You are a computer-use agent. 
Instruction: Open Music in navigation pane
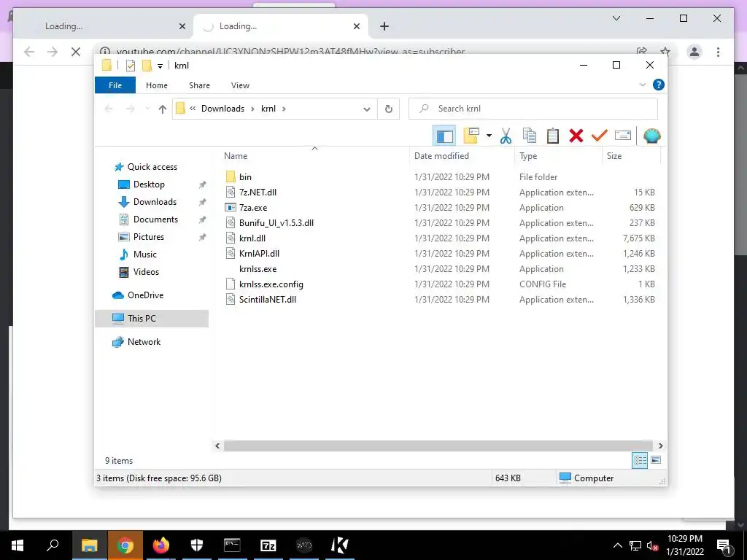145,254
